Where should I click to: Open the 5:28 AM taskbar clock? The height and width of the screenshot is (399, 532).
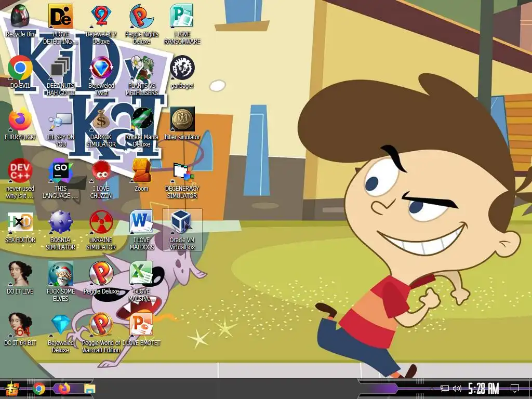point(484,389)
